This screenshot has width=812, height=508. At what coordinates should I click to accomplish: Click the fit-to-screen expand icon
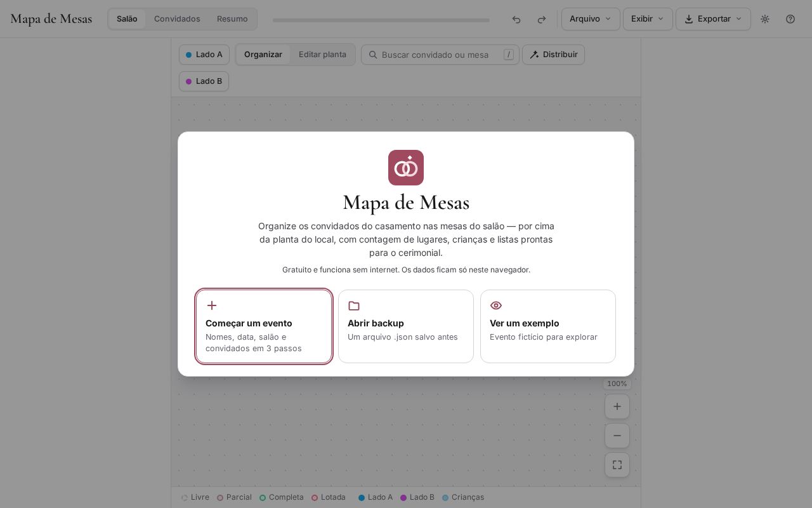click(617, 465)
